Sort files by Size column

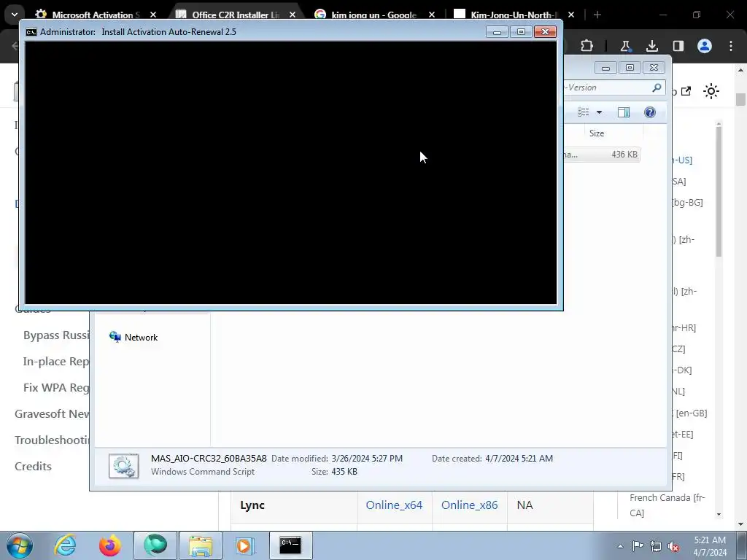597,133
